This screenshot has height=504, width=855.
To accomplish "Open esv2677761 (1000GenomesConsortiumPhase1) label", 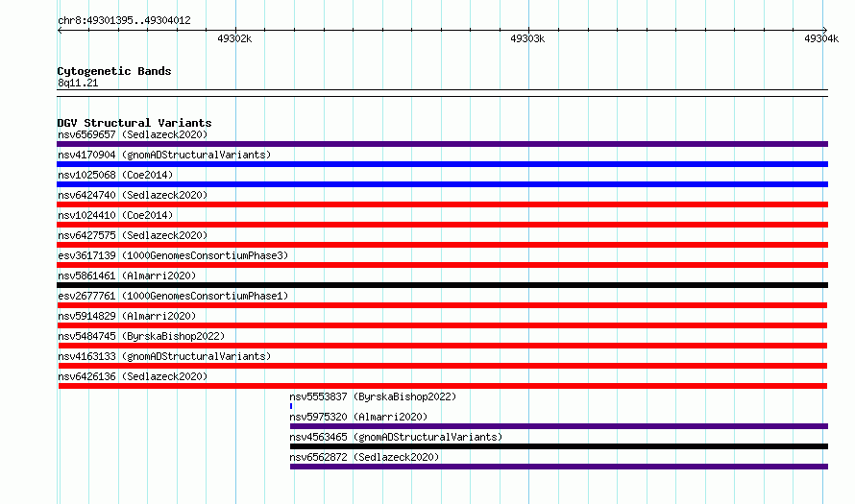I will click(173, 296).
